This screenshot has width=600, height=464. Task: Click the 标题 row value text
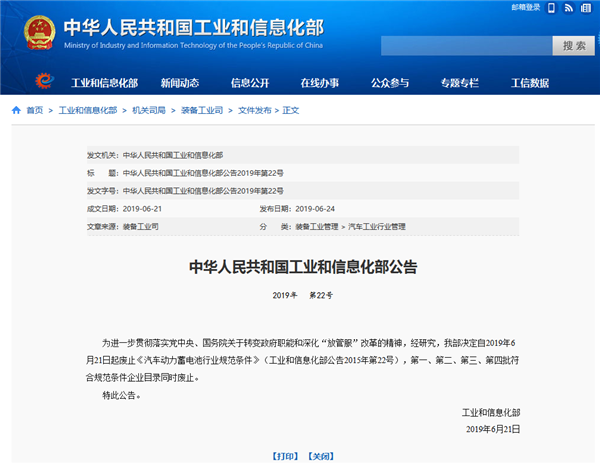click(x=203, y=173)
